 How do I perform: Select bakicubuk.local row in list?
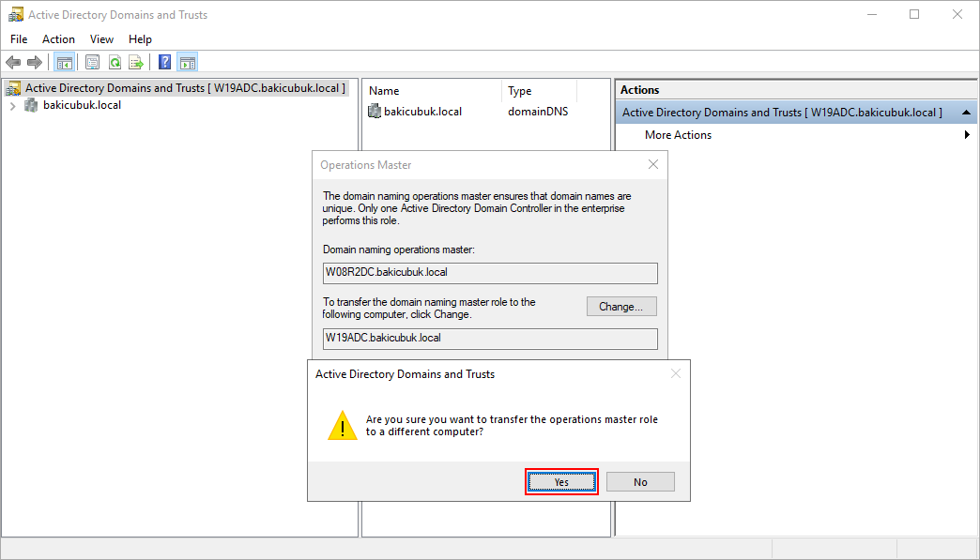(x=422, y=111)
